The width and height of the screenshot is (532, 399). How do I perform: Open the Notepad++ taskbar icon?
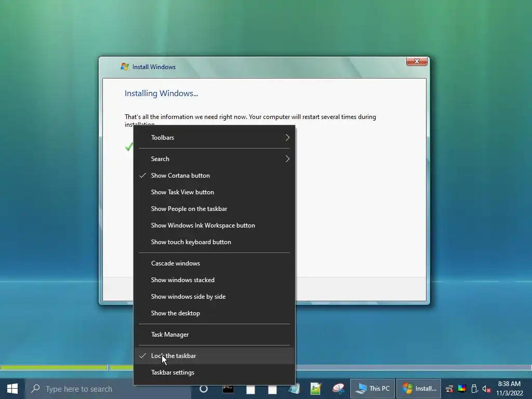coord(316,389)
